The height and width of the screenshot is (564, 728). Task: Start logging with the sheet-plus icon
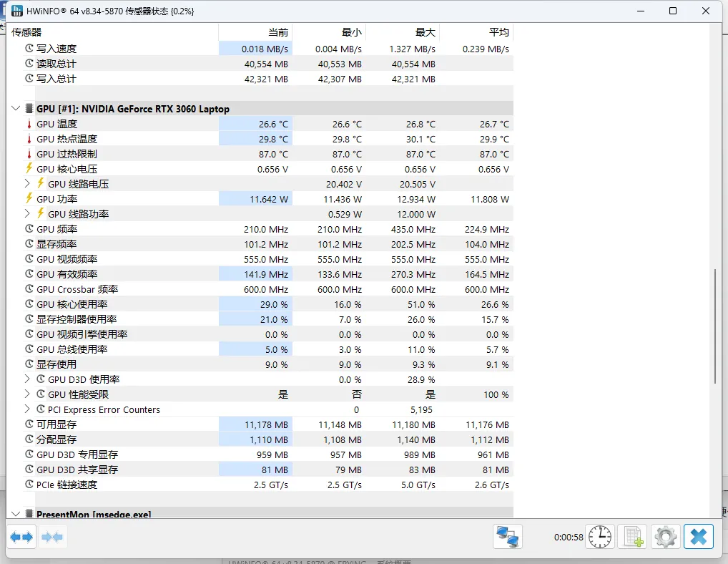point(633,537)
